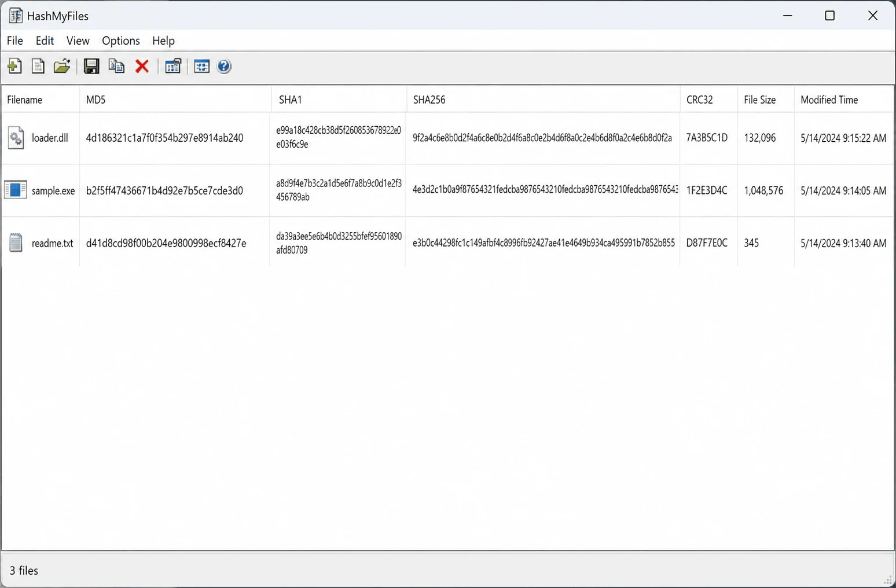896x588 pixels.
Task: Open the File menu
Action: click(x=15, y=41)
